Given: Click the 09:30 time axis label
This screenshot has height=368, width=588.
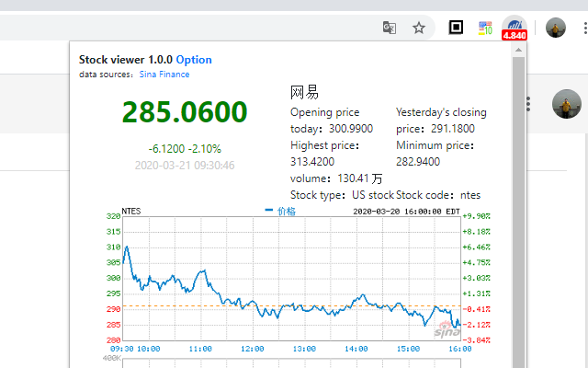Looking at the screenshot, I should (x=122, y=350).
